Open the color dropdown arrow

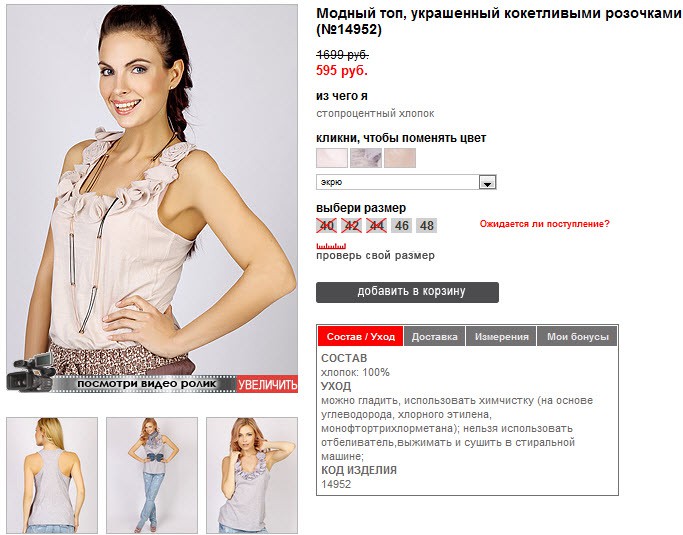click(x=487, y=183)
